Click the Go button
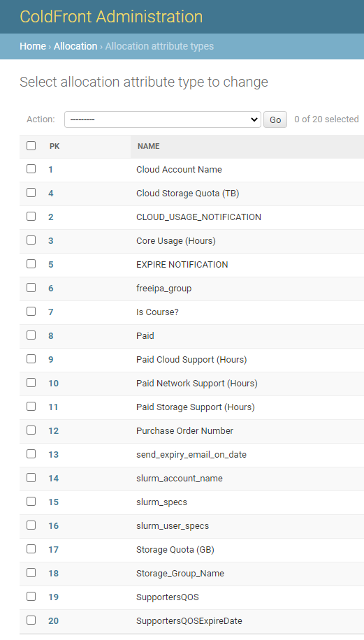The height and width of the screenshot is (640, 364). [x=275, y=119]
